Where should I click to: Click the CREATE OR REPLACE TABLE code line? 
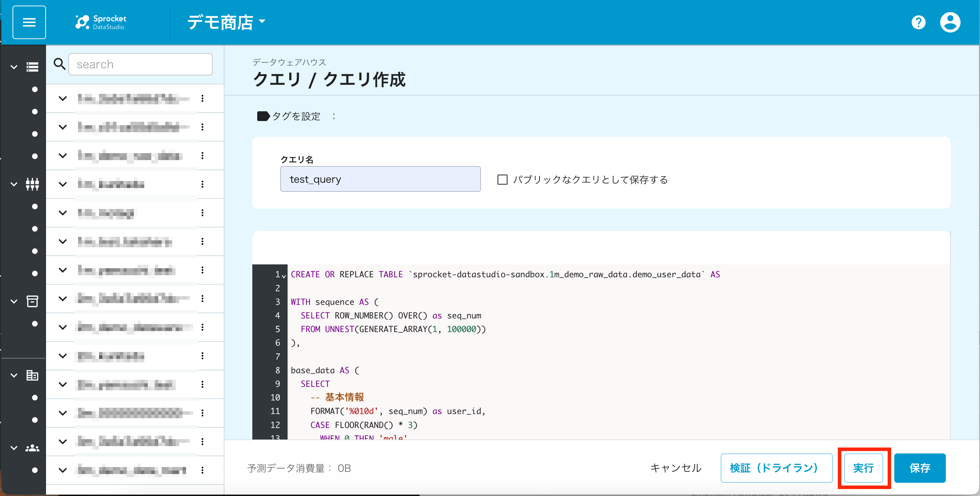(x=505, y=275)
